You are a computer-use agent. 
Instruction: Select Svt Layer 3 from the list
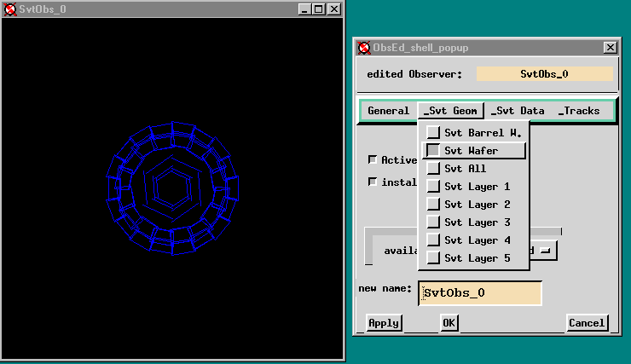(x=434, y=222)
